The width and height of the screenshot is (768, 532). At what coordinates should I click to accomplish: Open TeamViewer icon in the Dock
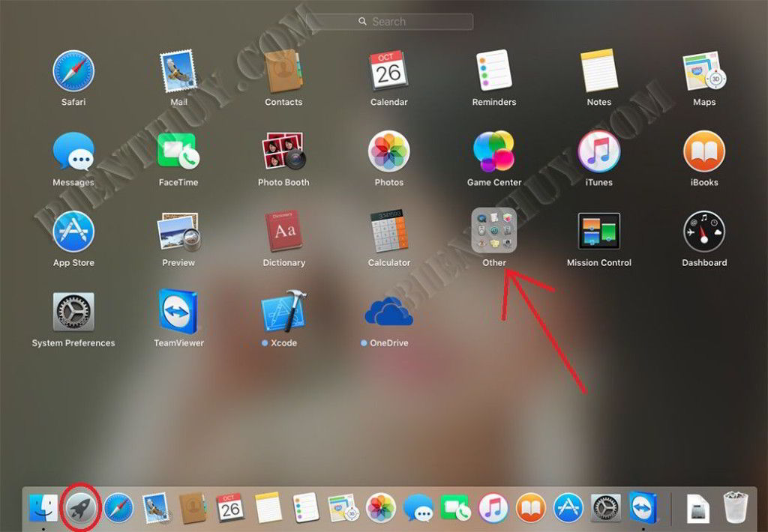(x=643, y=508)
